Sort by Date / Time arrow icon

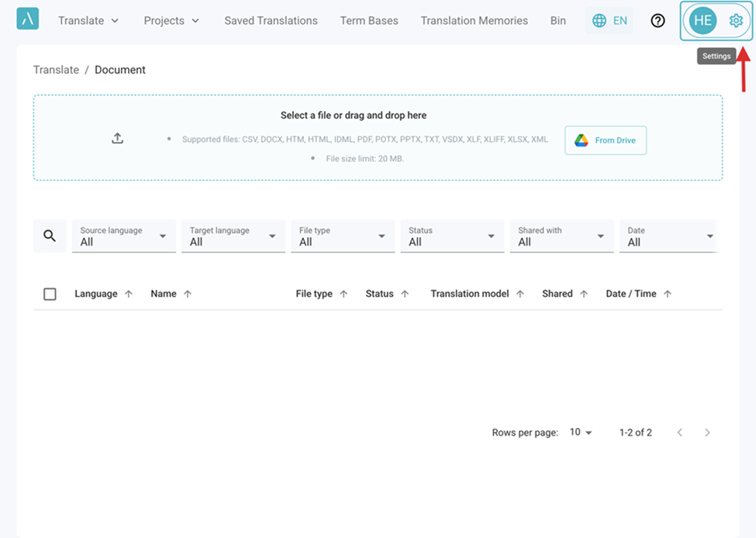click(668, 294)
